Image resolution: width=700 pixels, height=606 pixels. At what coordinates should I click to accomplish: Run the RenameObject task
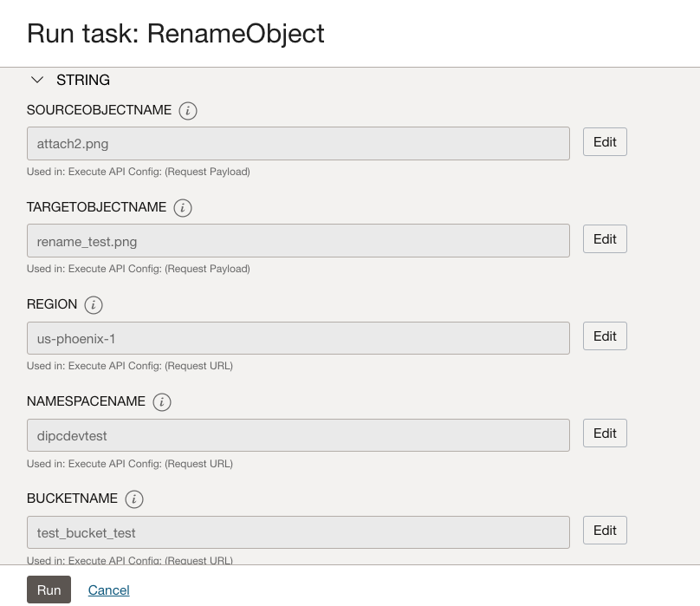(x=49, y=590)
